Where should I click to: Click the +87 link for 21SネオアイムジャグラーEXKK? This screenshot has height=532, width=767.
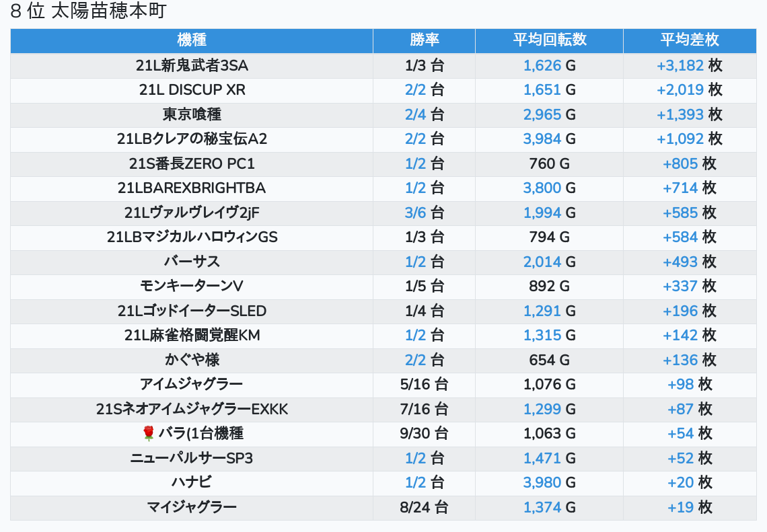[680, 409]
